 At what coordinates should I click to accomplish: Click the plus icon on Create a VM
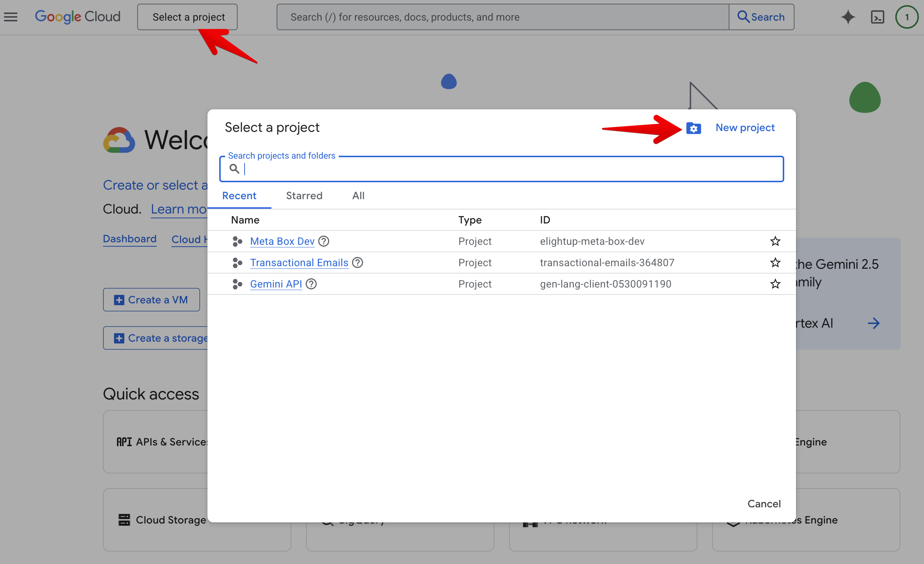(x=119, y=300)
